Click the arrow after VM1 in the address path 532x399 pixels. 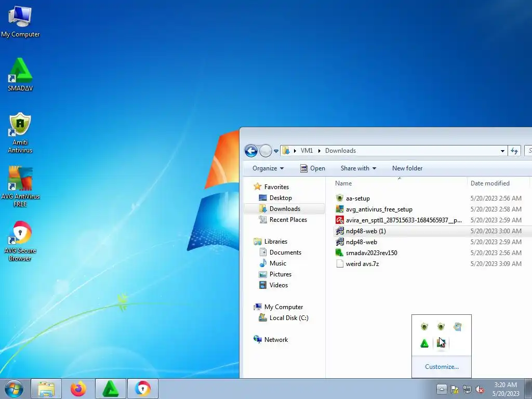click(x=319, y=151)
